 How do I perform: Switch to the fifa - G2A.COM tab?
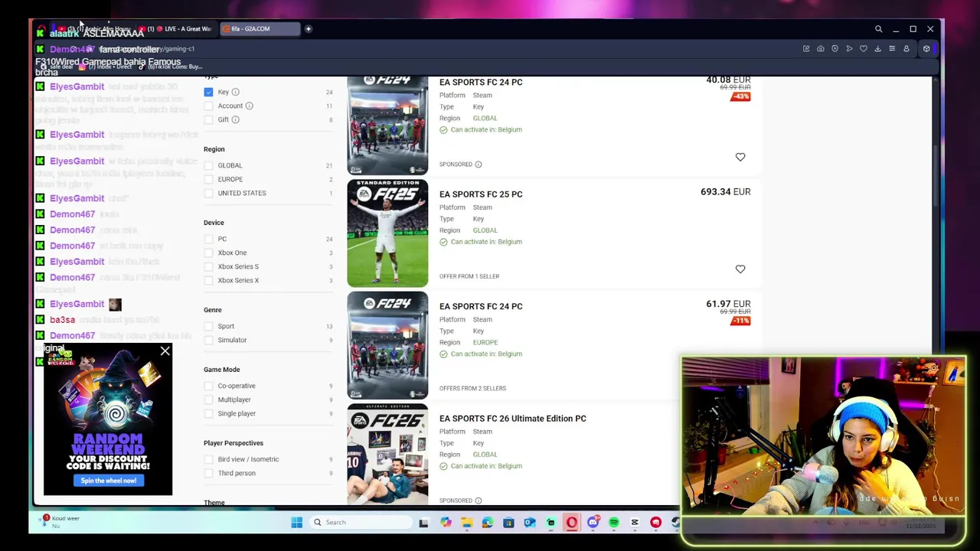pyautogui.click(x=259, y=29)
